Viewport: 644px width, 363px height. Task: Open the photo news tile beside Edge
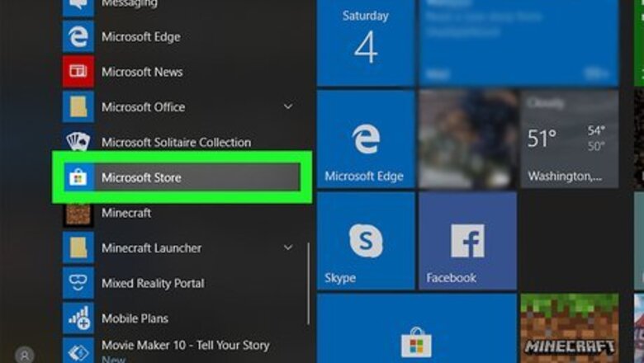[x=468, y=139]
